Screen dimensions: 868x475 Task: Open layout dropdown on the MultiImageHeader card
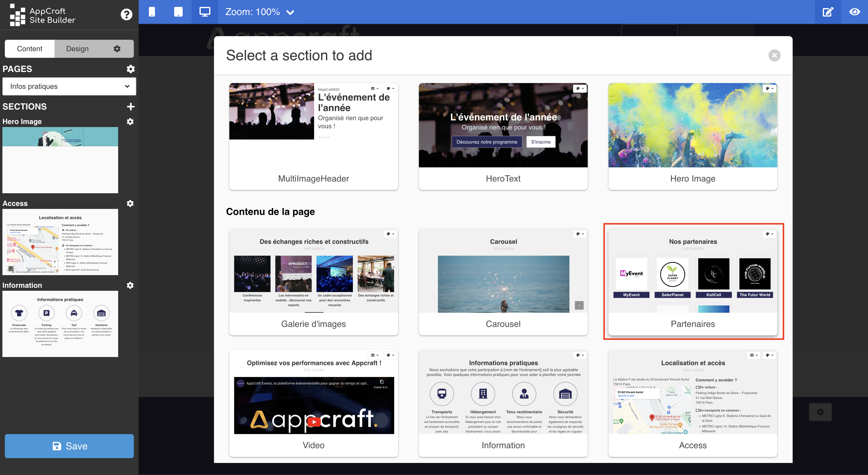(375, 88)
